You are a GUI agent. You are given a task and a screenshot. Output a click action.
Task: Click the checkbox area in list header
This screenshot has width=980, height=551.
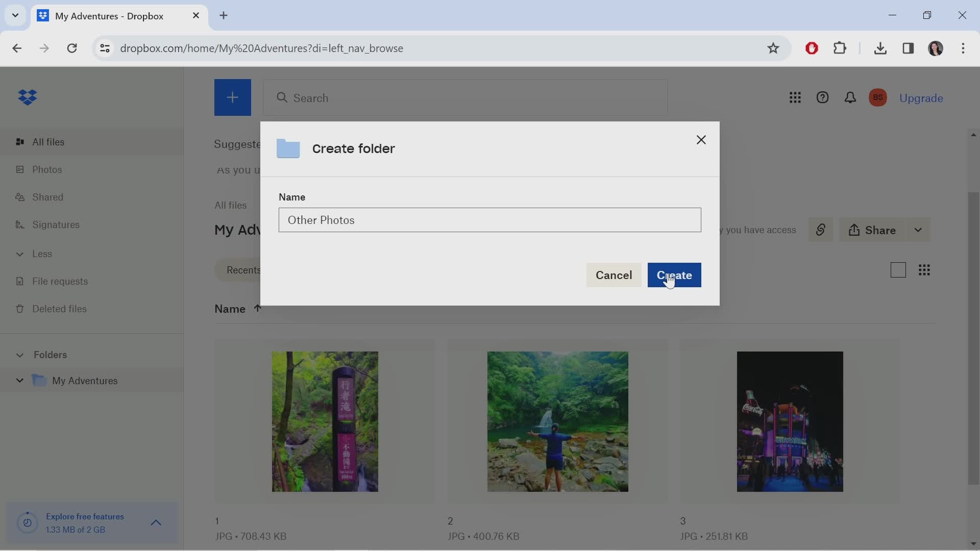coord(898,270)
